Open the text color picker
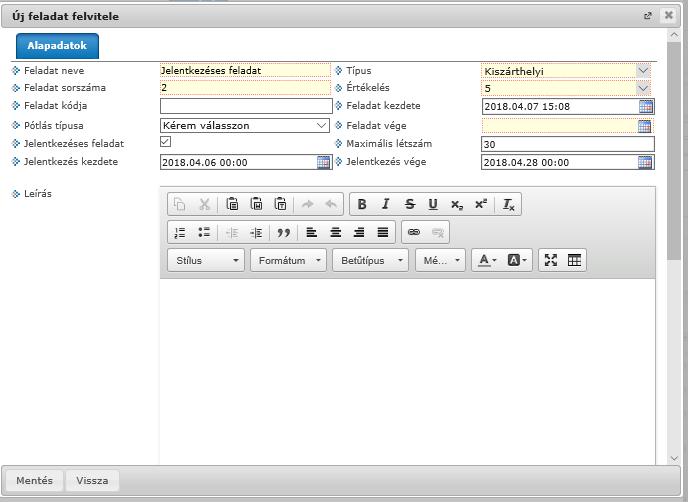 pyautogui.click(x=487, y=260)
